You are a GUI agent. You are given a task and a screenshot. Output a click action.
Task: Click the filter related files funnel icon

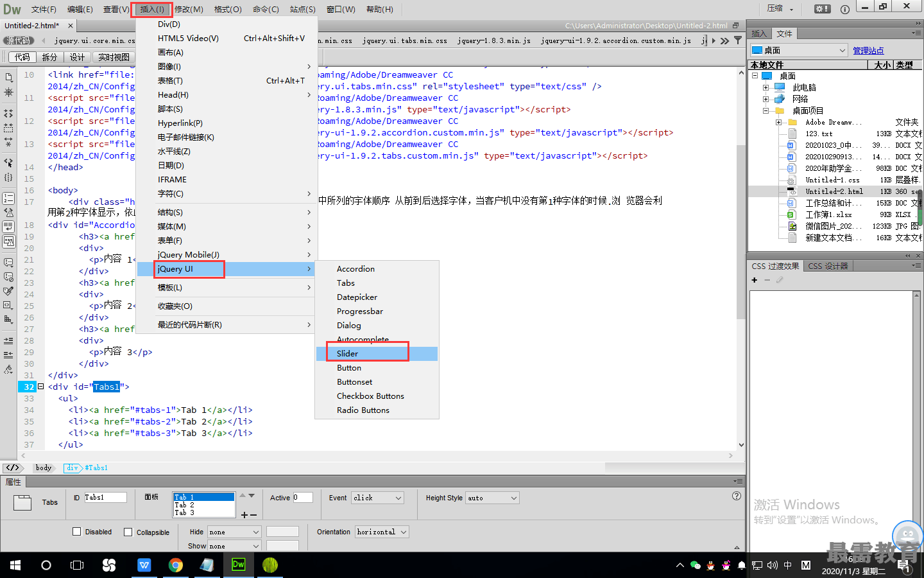tap(738, 40)
